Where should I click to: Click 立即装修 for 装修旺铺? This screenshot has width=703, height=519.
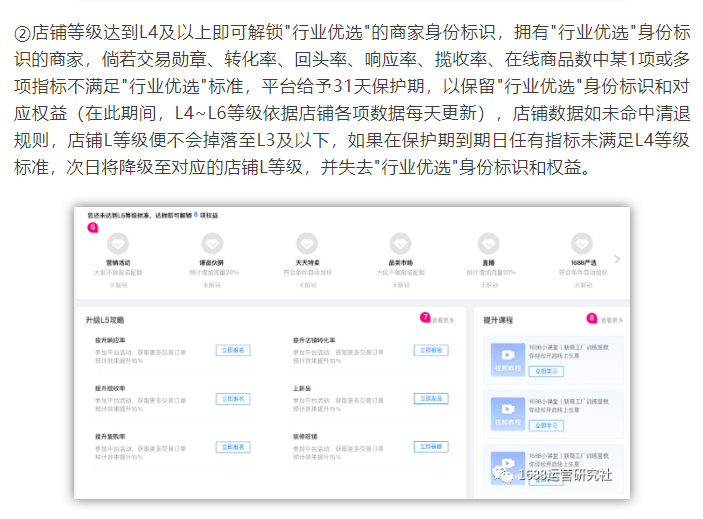[430, 446]
